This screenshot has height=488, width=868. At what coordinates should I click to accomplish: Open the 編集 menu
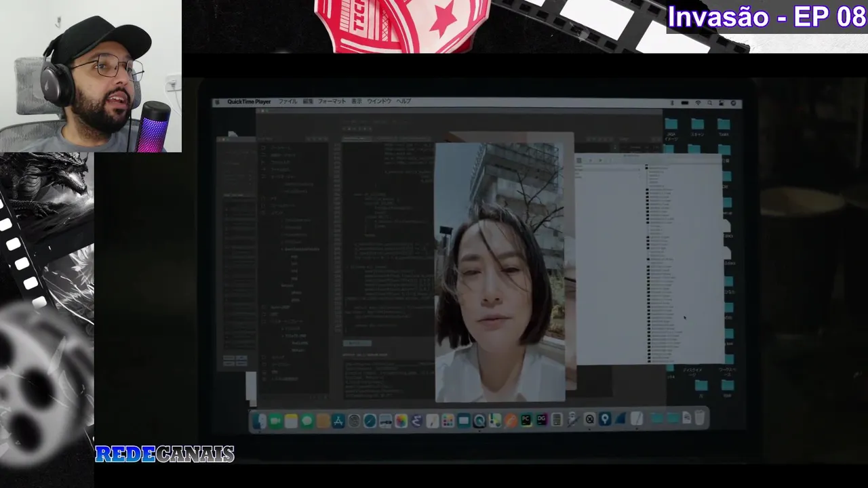point(308,102)
